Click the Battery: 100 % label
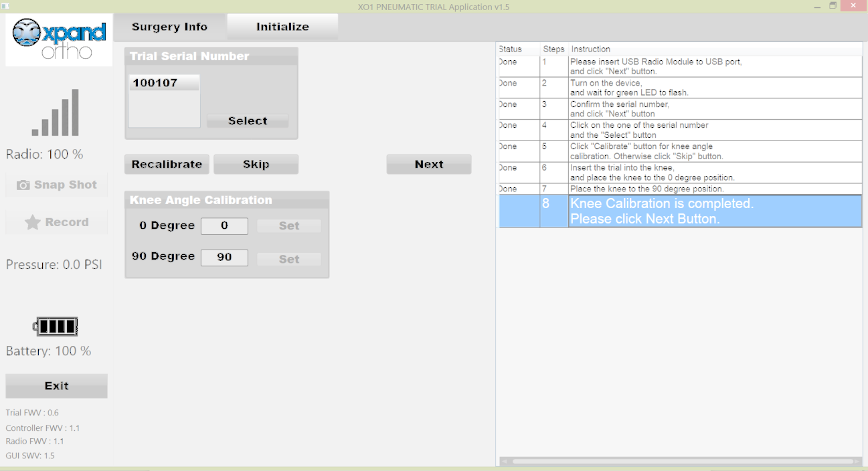Image resolution: width=868 pixels, height=471 pixels. tap(49, 351)
